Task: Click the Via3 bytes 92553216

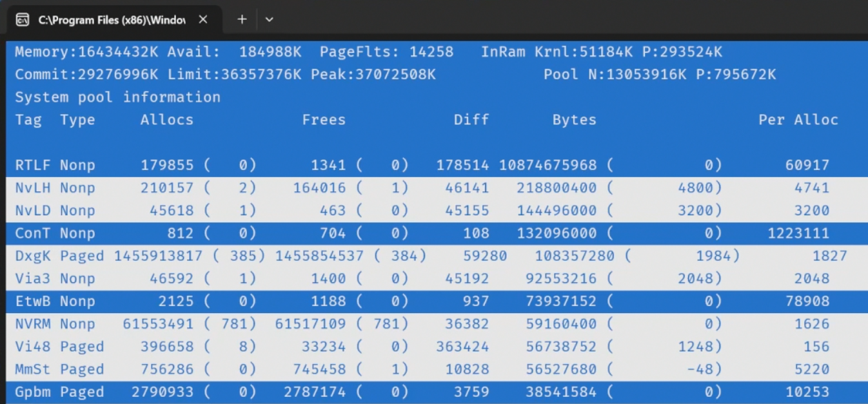Action: coord(562,278)
